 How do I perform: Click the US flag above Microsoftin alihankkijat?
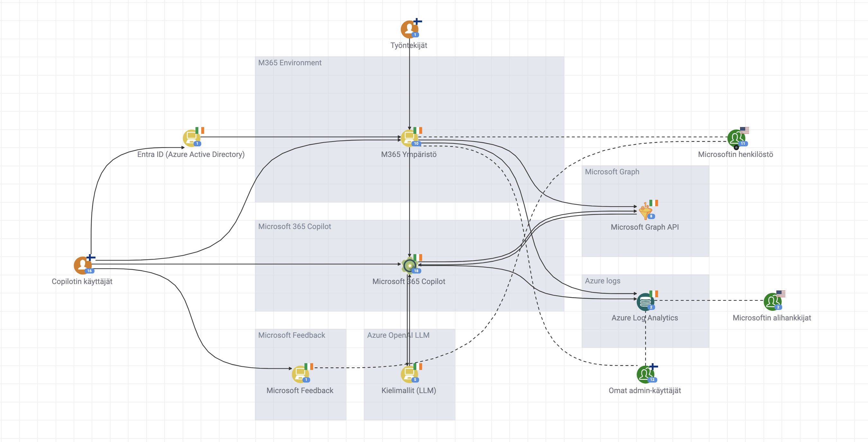(781, 294)
